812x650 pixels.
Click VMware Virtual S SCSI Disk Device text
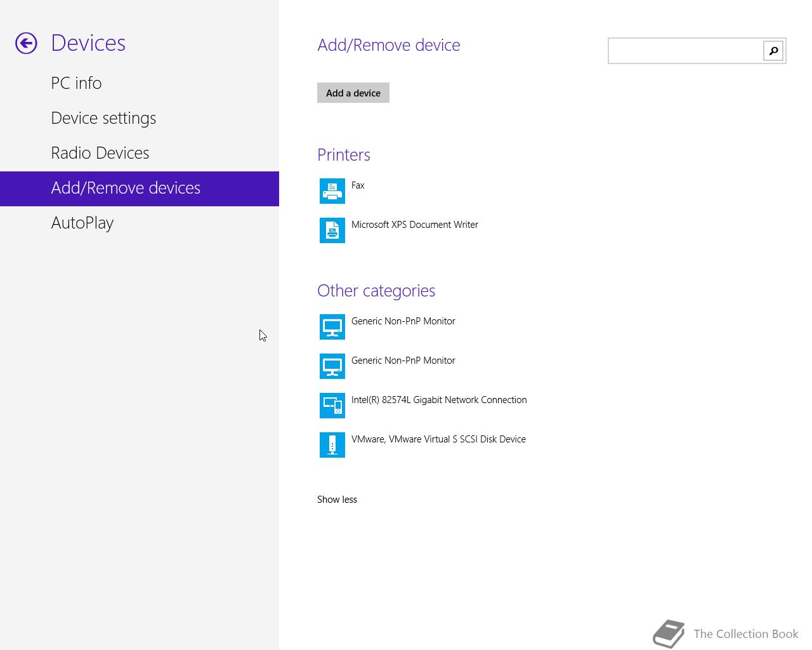pyautogui.click(x=438, y=439)
